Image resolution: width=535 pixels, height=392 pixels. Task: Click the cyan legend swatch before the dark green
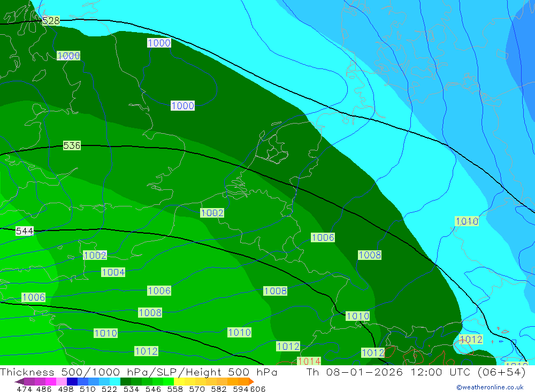115,381
